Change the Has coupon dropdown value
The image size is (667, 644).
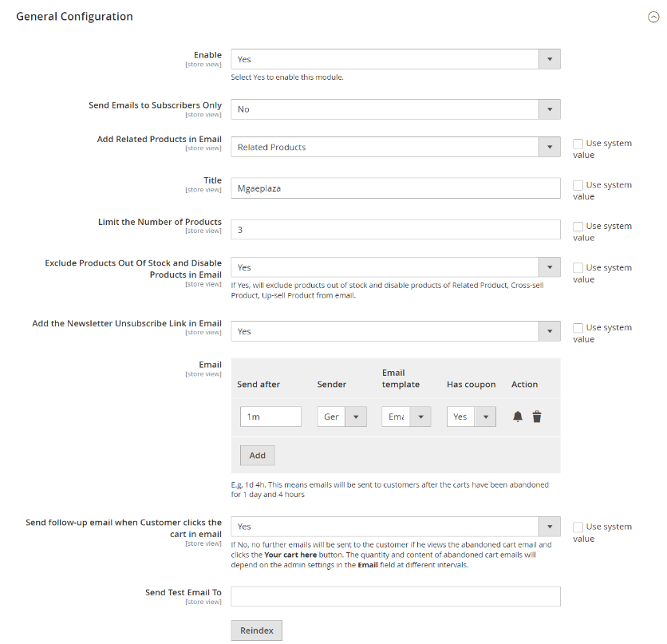pos(471,417)
